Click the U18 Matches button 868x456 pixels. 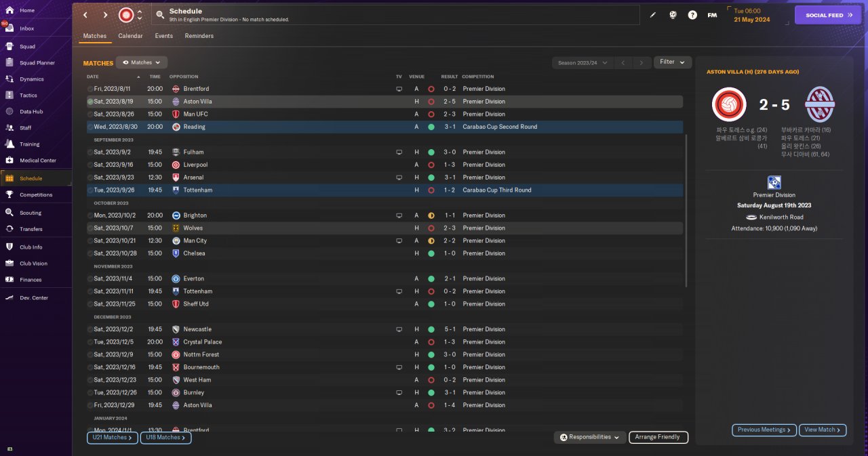tap(166, 438)
